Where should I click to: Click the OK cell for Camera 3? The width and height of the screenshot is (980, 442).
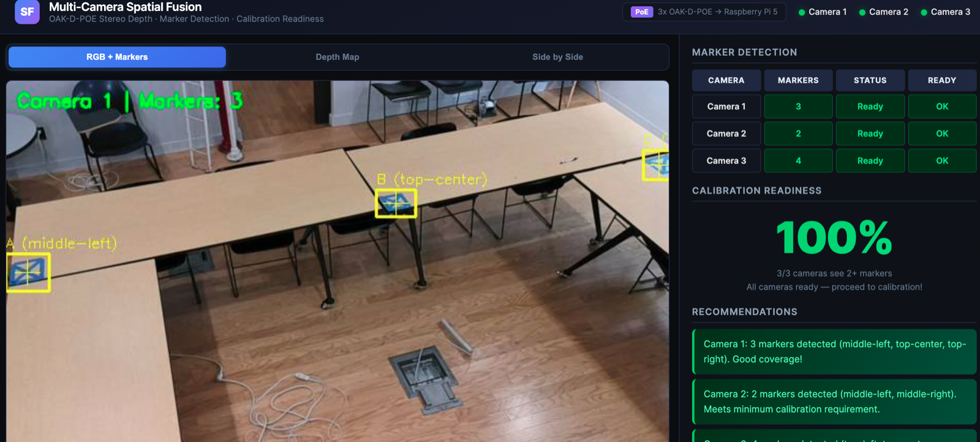tap(942, 160)
